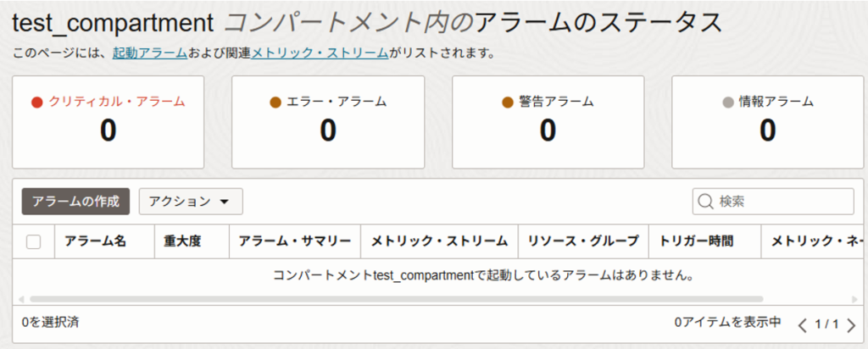Viewport: 868px width, 349px height.
Task: Click the トリガー時間 column header
Action: (x=696, y=241)
